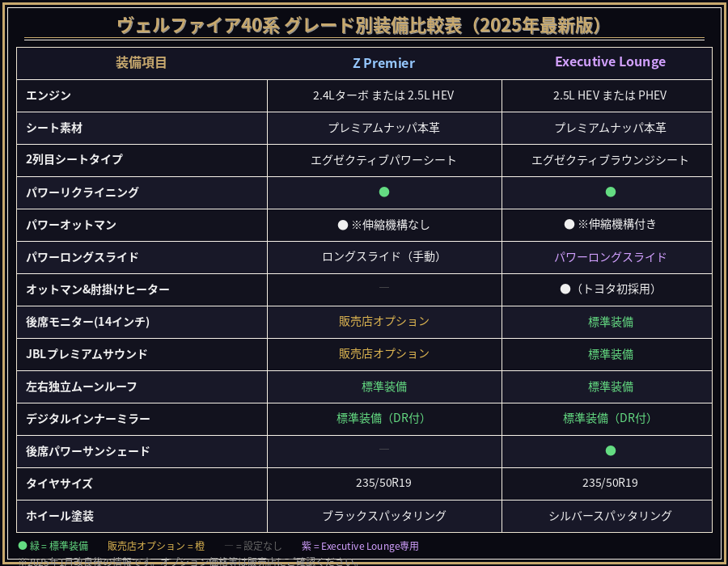
Task: Click the ブラックスパッタリング wheel finish cell
Action: coord(384,516)
